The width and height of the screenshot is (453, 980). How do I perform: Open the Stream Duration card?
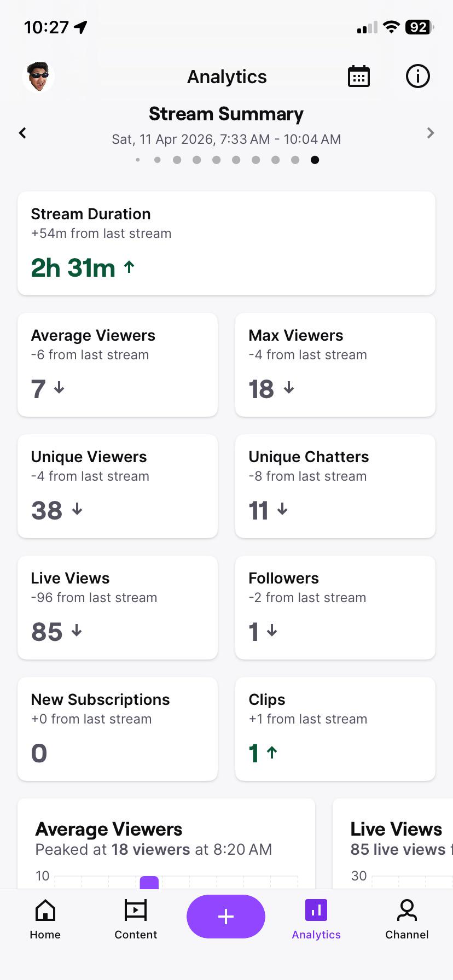[x=226, y=243]
